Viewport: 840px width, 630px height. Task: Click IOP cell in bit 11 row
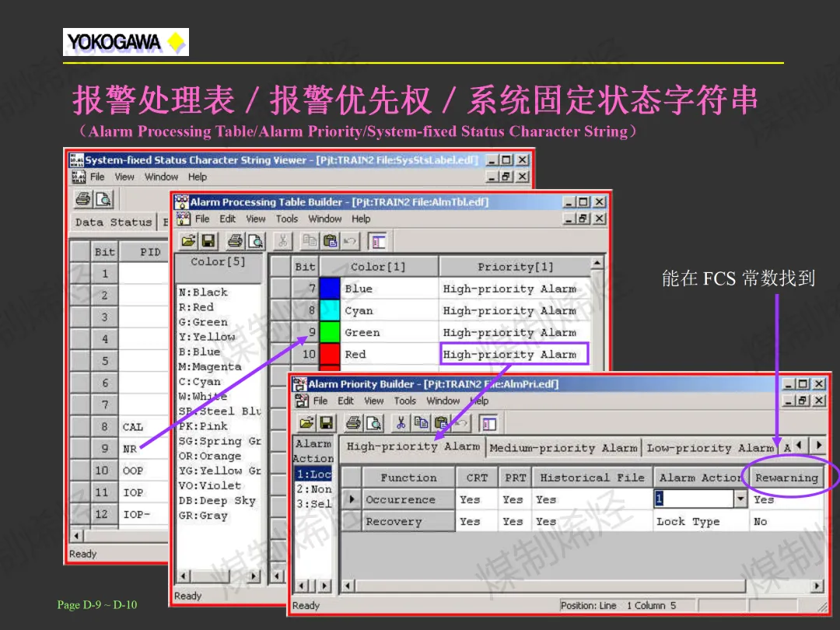(144, 492)
